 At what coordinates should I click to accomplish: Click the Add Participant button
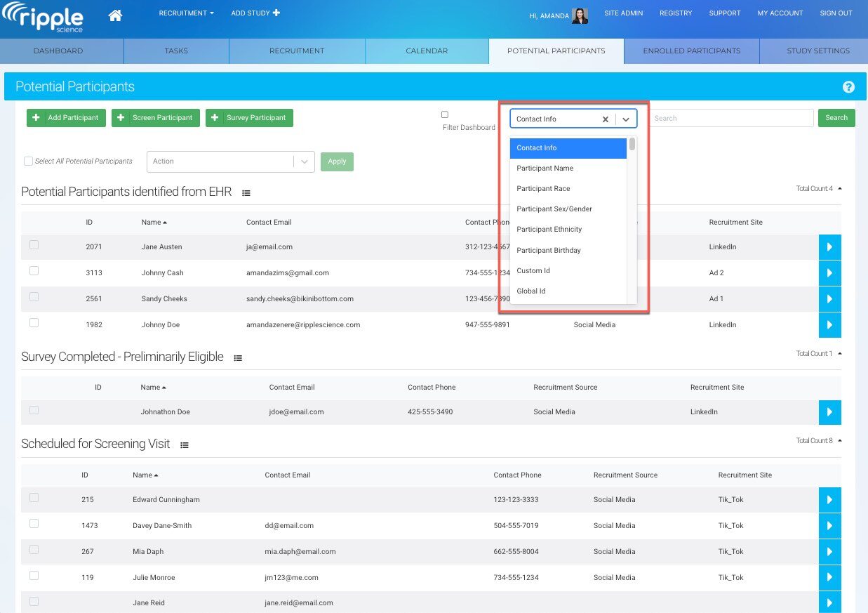(x=67, y=118)
